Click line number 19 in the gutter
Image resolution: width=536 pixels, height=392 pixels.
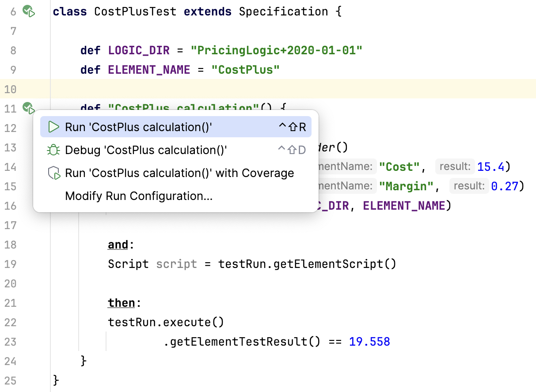(10, 264)
